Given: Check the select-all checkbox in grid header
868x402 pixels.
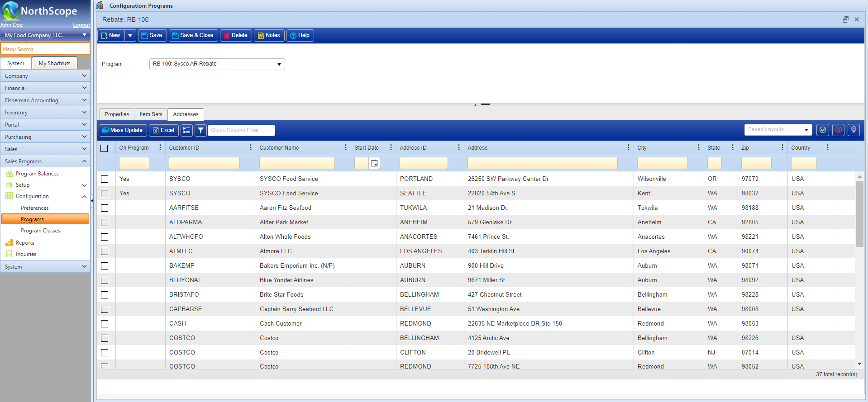Looking at the screenshot, I should coord(105,148).
